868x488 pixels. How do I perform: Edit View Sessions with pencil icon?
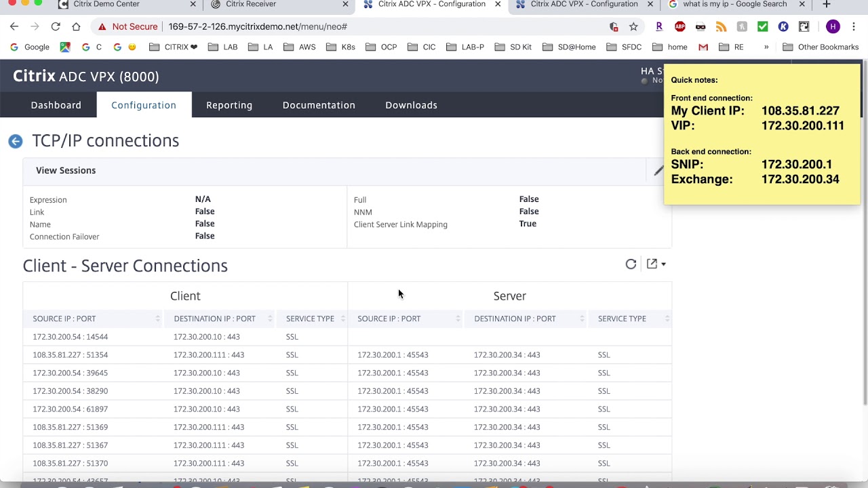[658, 171]
